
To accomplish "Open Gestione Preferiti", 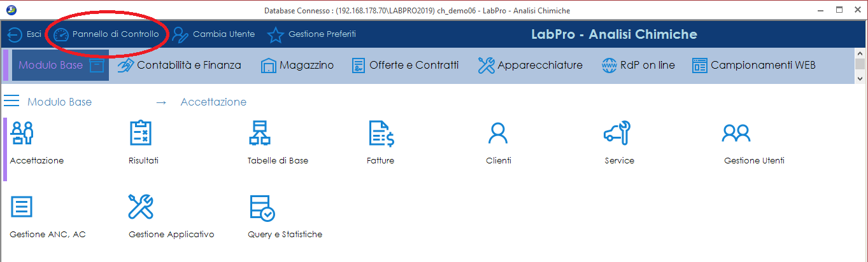I will pos(311,34).
